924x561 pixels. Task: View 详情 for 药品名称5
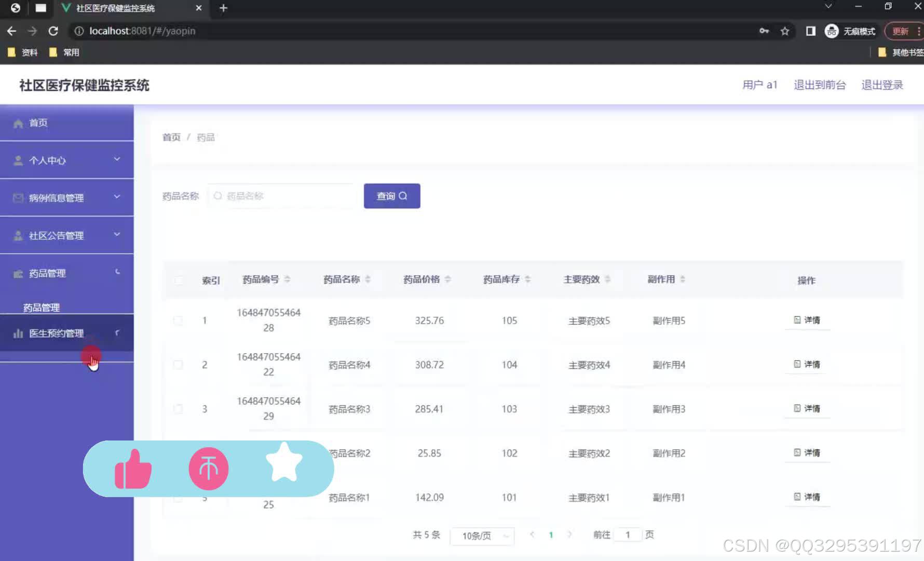pos(807,320)
